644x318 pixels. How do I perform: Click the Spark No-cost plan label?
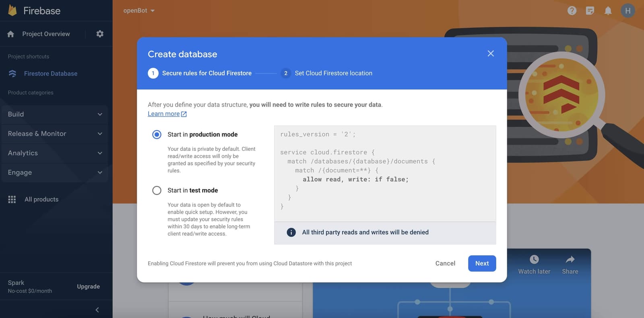pyautogui.click(x=30, y=287)
